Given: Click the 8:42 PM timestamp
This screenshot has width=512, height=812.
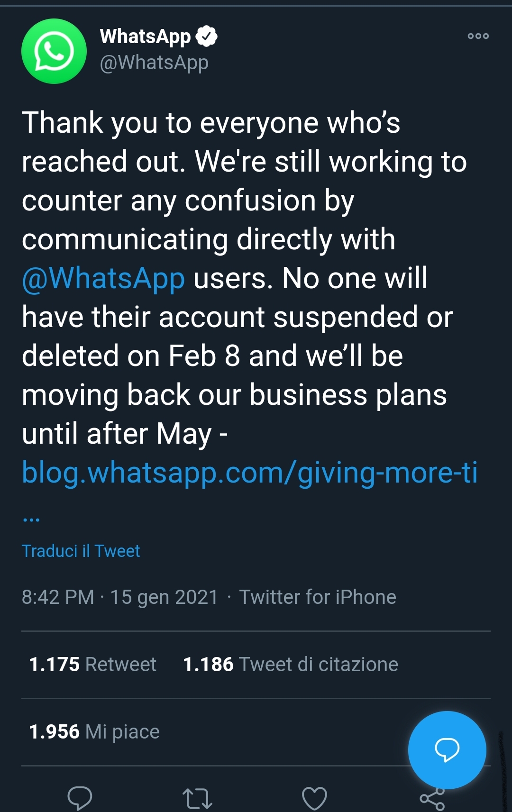Looking at the screenshot, I should point(58,597).
